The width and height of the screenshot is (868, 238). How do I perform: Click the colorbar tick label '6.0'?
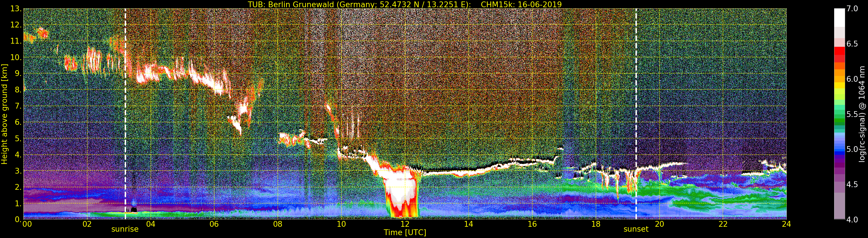click(852, 79)
